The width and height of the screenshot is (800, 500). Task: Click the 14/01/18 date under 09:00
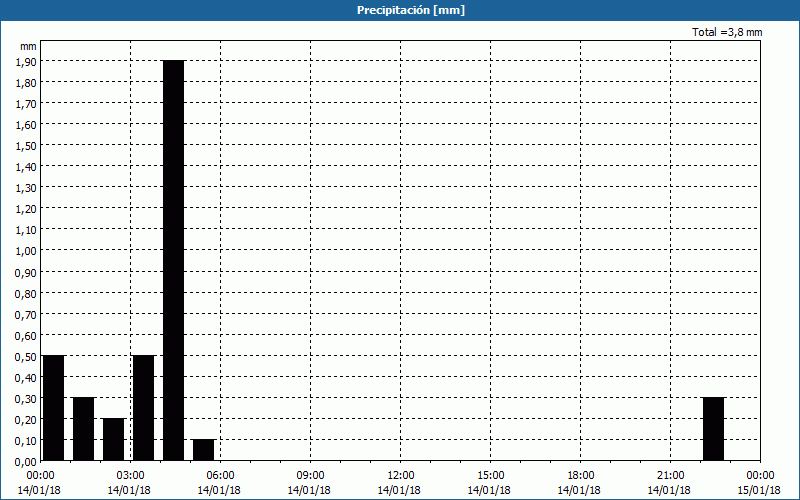click(309, 490)
